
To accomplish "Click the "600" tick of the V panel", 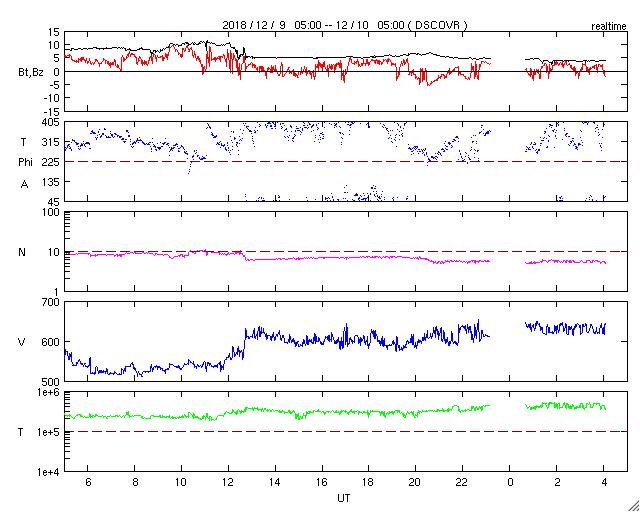I will coord(51,342).
